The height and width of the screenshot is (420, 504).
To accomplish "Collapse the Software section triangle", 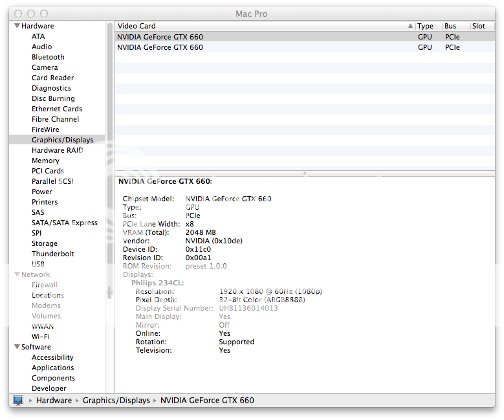I will (16, 348).
